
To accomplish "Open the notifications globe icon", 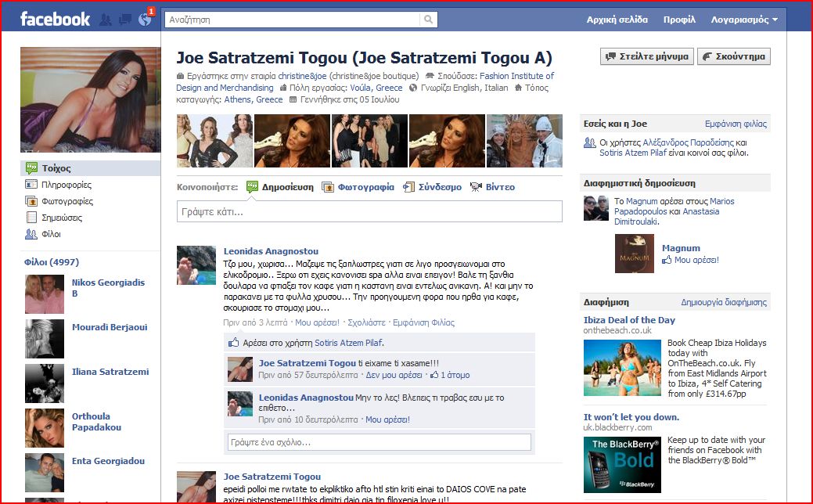I will click(x=145, y=20).
